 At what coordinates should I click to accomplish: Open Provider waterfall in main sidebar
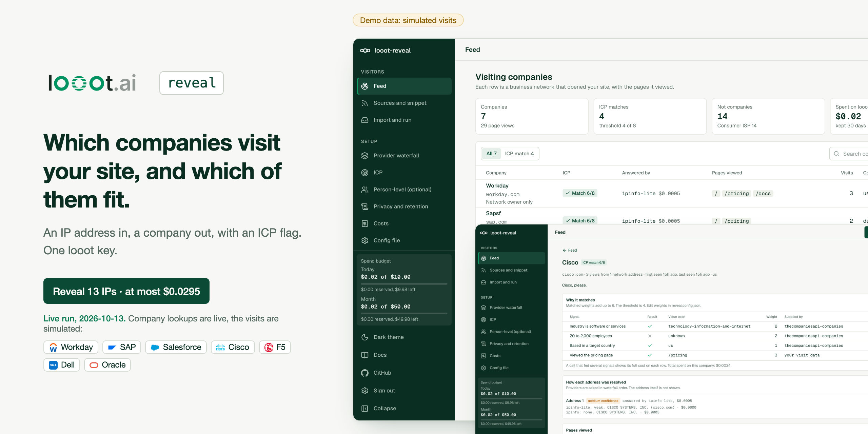pos(404,156)
